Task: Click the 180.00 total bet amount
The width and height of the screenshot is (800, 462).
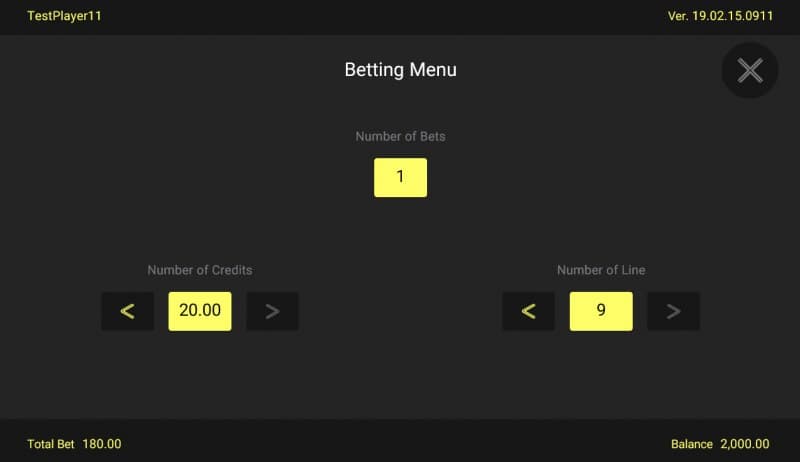Action: coord(102,444)
